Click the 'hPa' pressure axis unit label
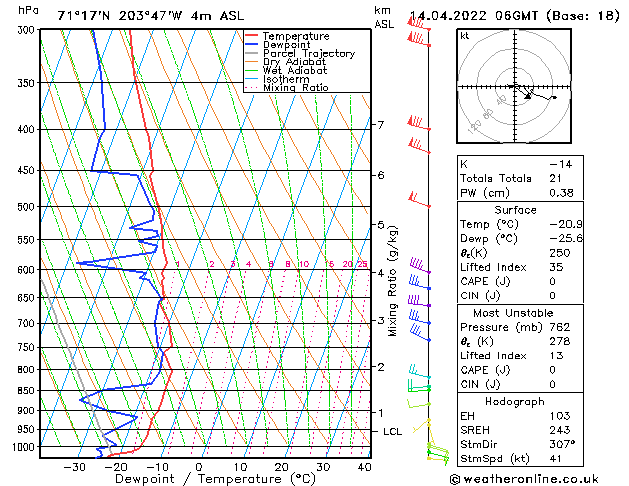 pyautogui.click(x=28, y=10)
